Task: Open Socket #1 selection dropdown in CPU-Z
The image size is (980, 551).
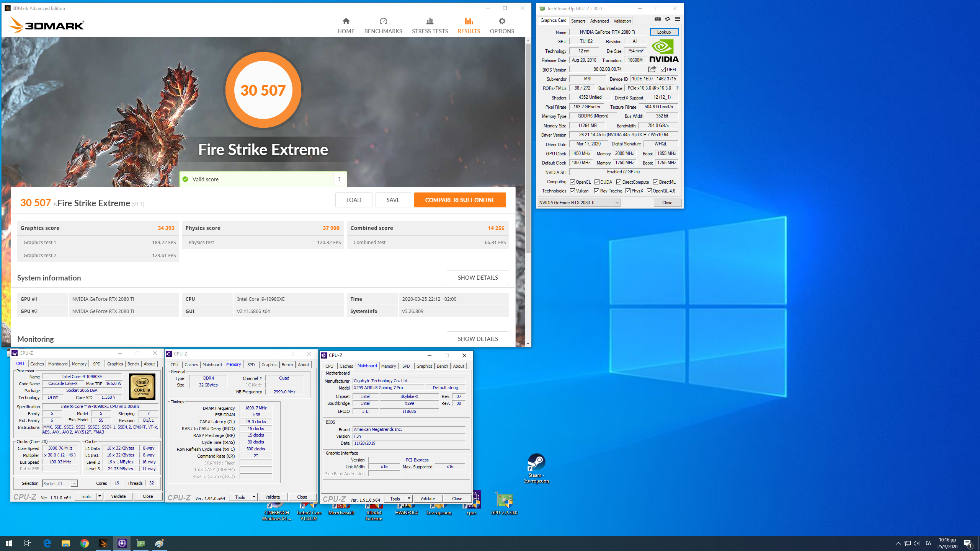Action: click(x=60, y=483)
